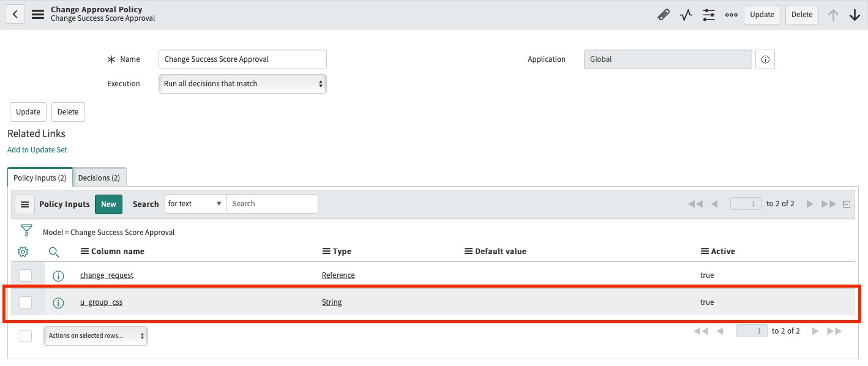Show Application field info icon

pyautogui.click(x=765, y=59)
